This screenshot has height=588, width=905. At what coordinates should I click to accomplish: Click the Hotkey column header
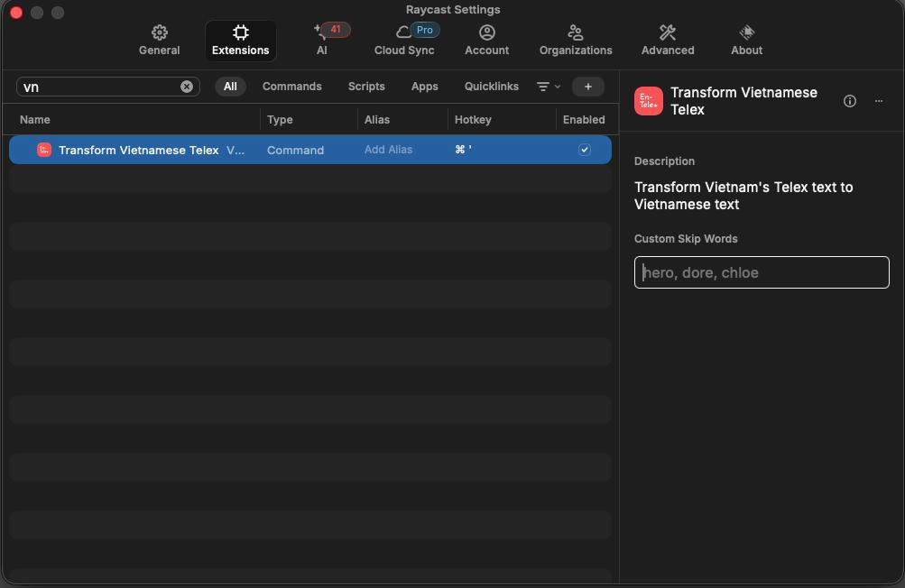point(473,119)
